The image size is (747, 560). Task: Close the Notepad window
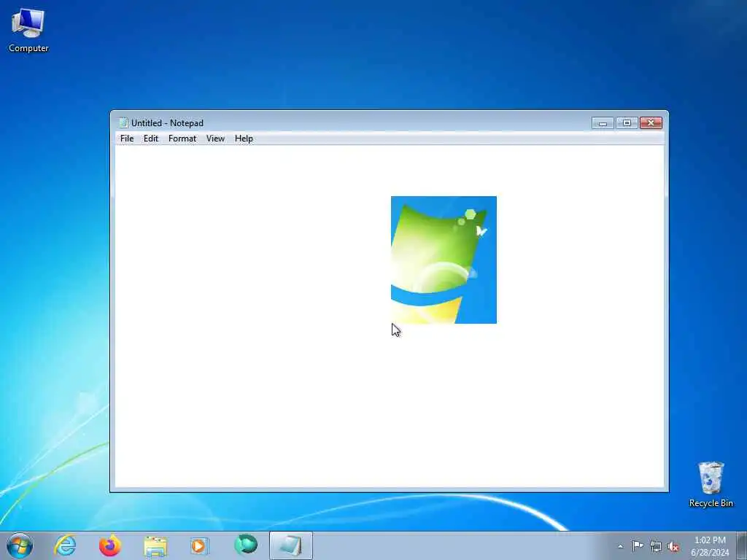coord(651,123)
